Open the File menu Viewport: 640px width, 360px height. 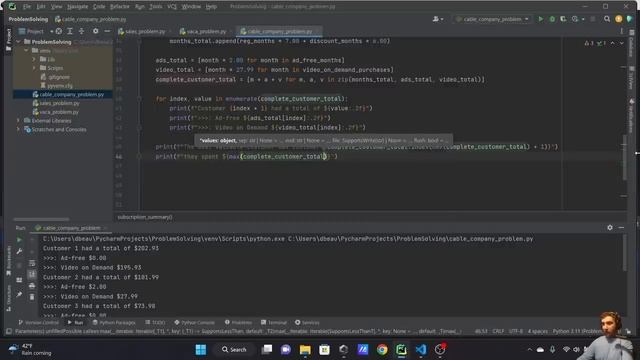(27, 7)
